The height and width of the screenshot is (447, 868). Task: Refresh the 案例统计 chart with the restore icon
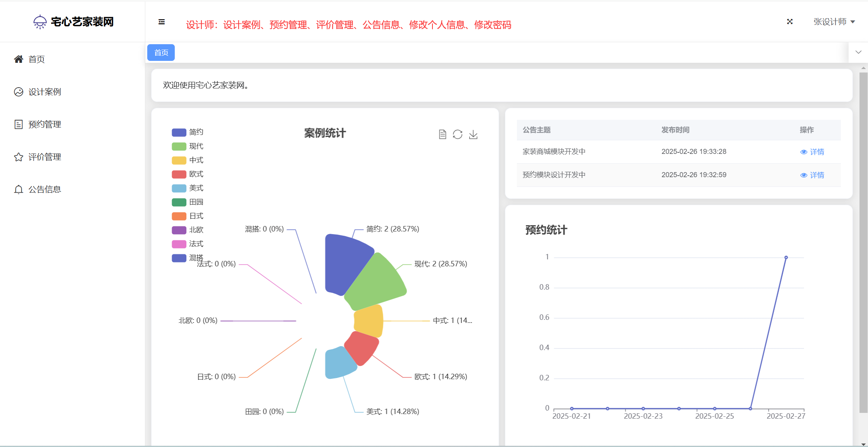[458, 135]
